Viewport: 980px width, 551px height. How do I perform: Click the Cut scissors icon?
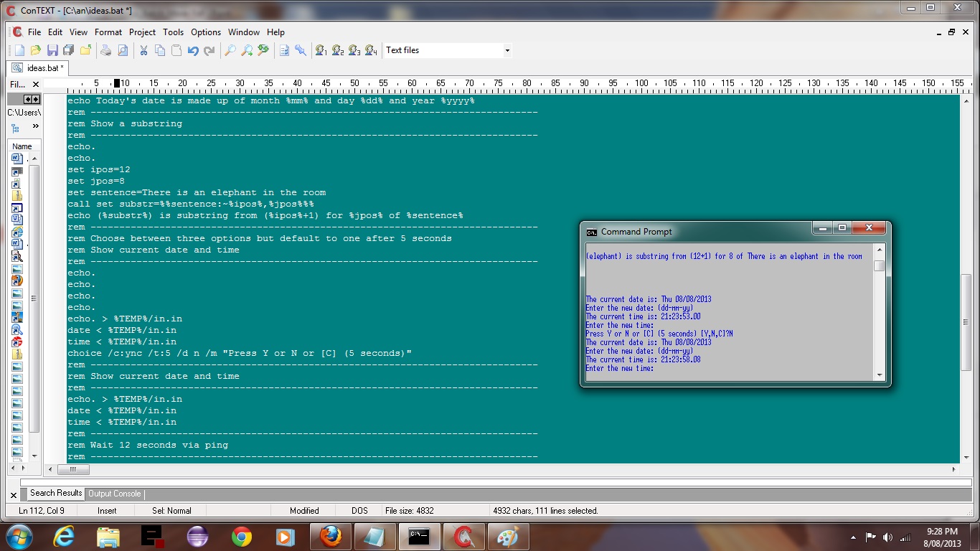[x=143, y=50]
